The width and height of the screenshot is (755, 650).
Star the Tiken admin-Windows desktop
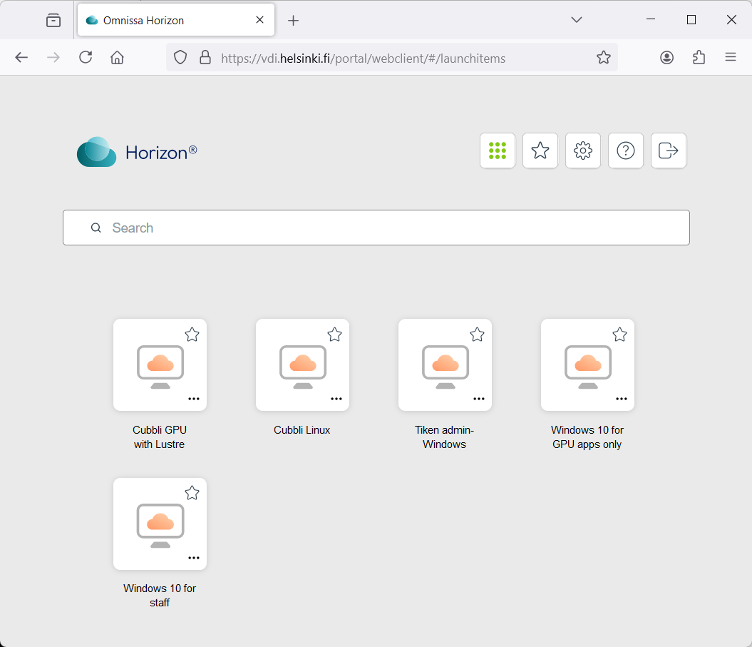(x=479, y=335)
